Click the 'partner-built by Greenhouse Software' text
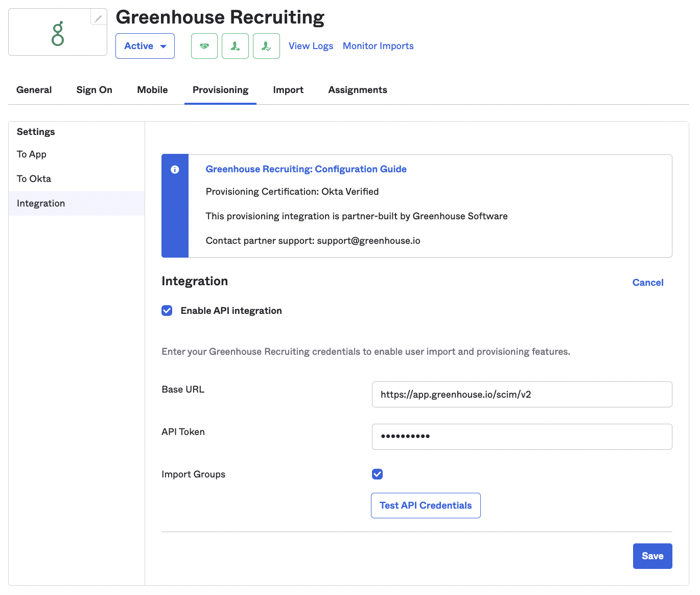This screenshot has height=595, width=700. point(425,216)
